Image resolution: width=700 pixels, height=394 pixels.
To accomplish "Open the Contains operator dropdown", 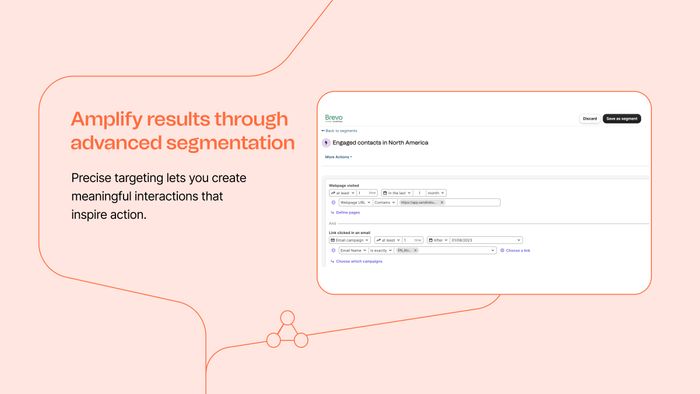I will tap(385, 203).
